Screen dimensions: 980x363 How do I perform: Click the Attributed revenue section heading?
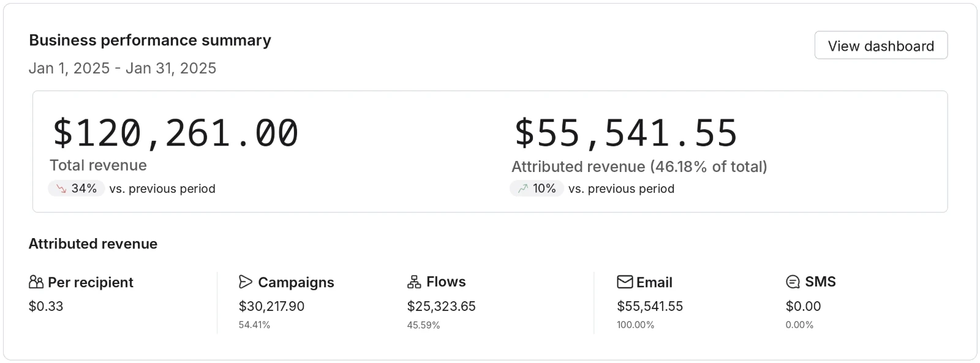[x=93, y=244]
